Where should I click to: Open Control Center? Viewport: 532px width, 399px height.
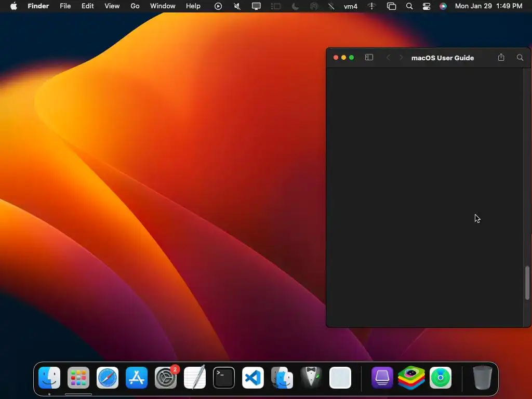[x=427, y=6]
